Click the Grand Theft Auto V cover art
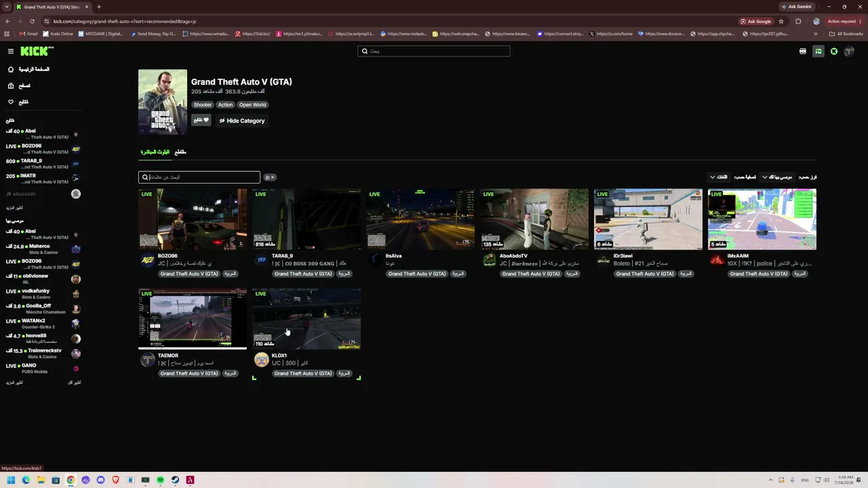Image resolution: width=868 pixels, height=488 pixels. pyautogui.click(x=163, y=102)
